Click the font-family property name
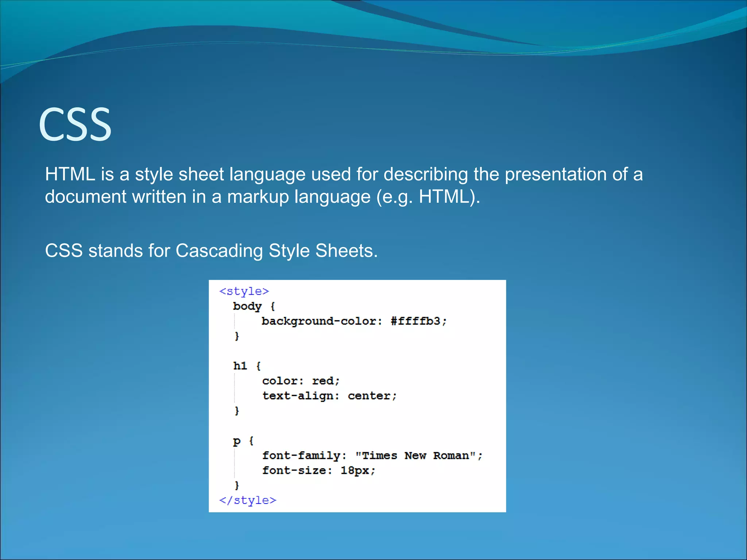 [301, 456]
